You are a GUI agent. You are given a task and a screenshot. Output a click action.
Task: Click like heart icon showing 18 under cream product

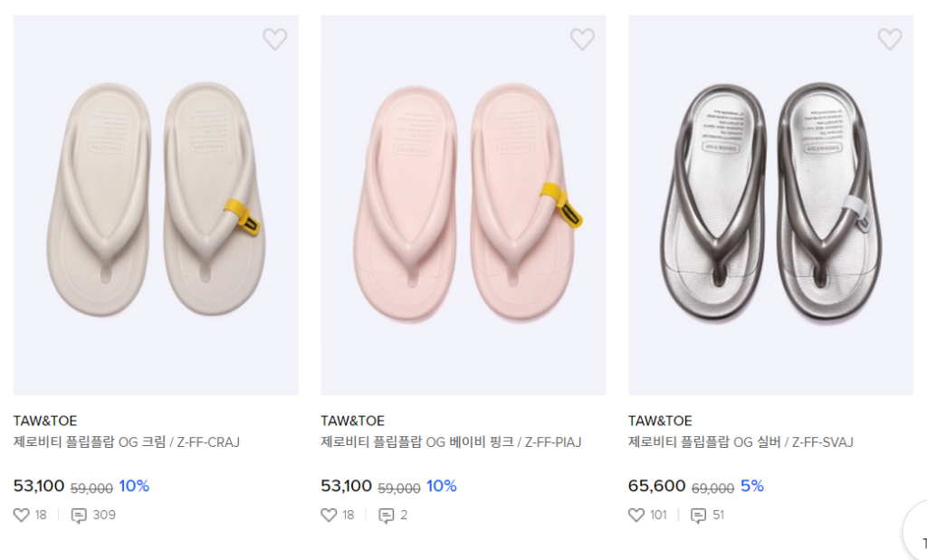tap(22, 515)
